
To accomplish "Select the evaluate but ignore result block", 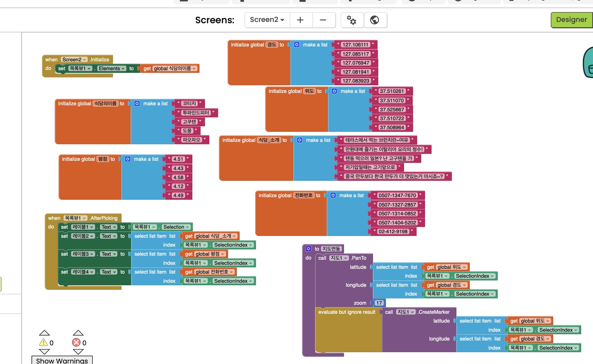I will pyautogui.click(x=347, y=312).
